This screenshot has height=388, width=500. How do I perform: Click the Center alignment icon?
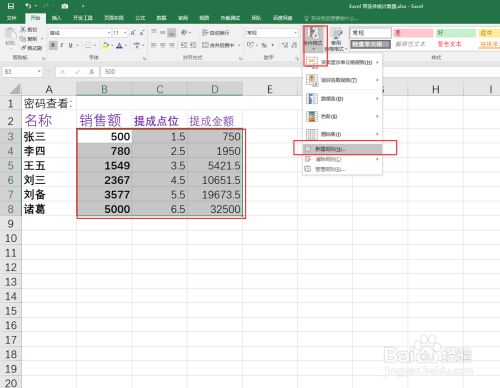[x=162, y=45]
